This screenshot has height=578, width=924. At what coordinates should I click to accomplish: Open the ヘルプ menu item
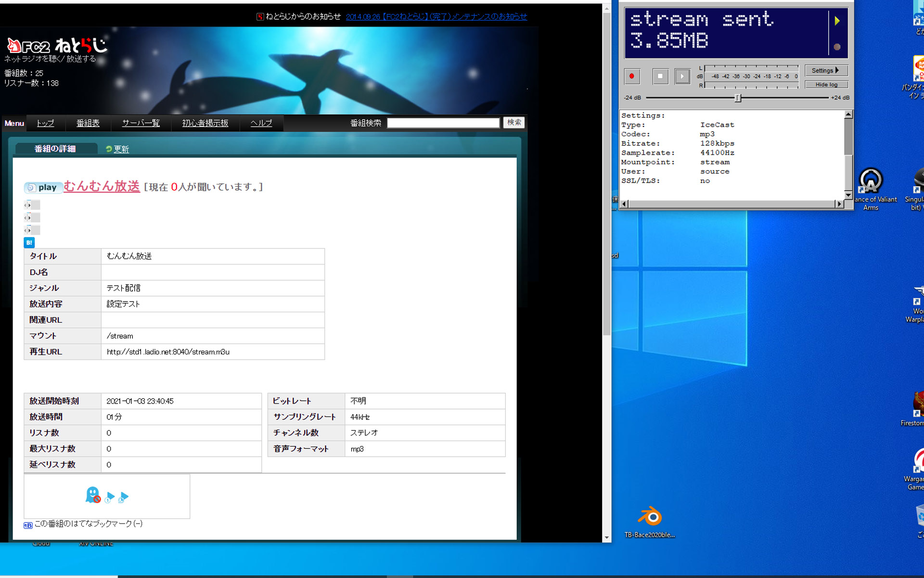pos(261,122)
